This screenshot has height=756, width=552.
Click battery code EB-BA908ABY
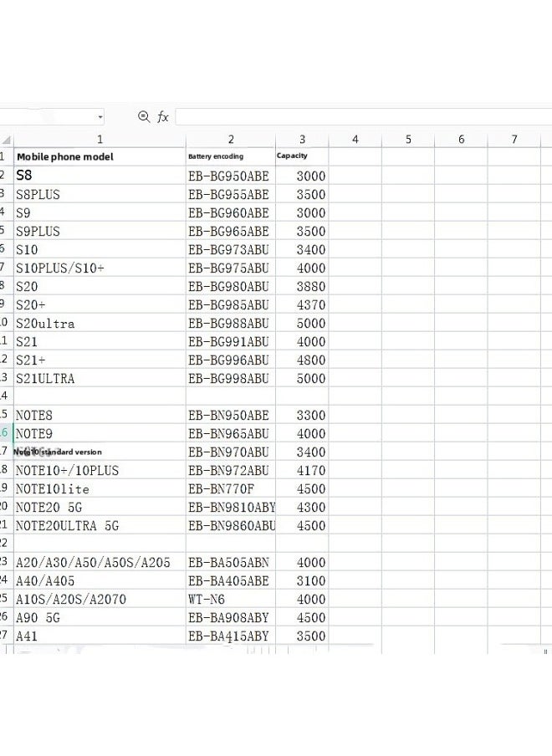(x=231, y=617)
